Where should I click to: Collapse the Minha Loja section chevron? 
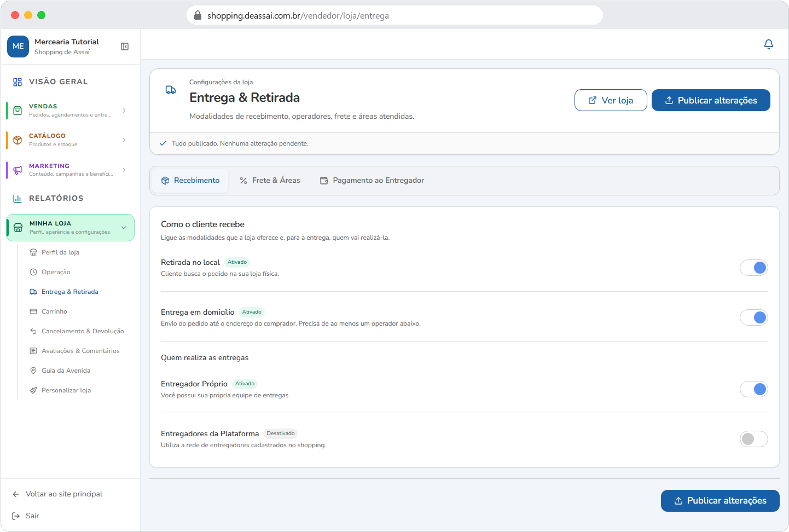click(124, 228)
